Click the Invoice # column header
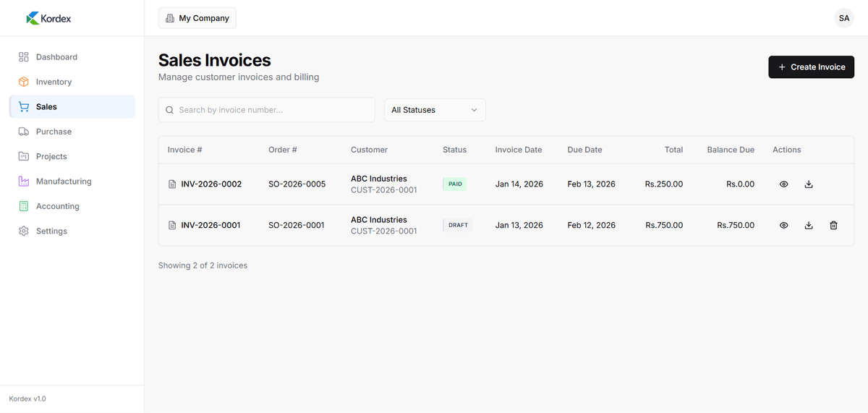 pyautogui.click(x=184, y=150)
